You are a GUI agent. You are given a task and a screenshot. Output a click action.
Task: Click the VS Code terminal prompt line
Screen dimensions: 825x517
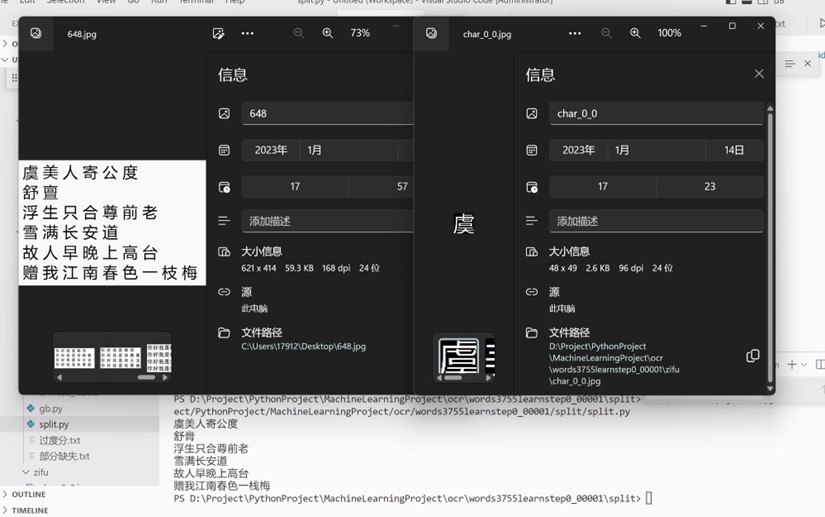click(413, 498)
